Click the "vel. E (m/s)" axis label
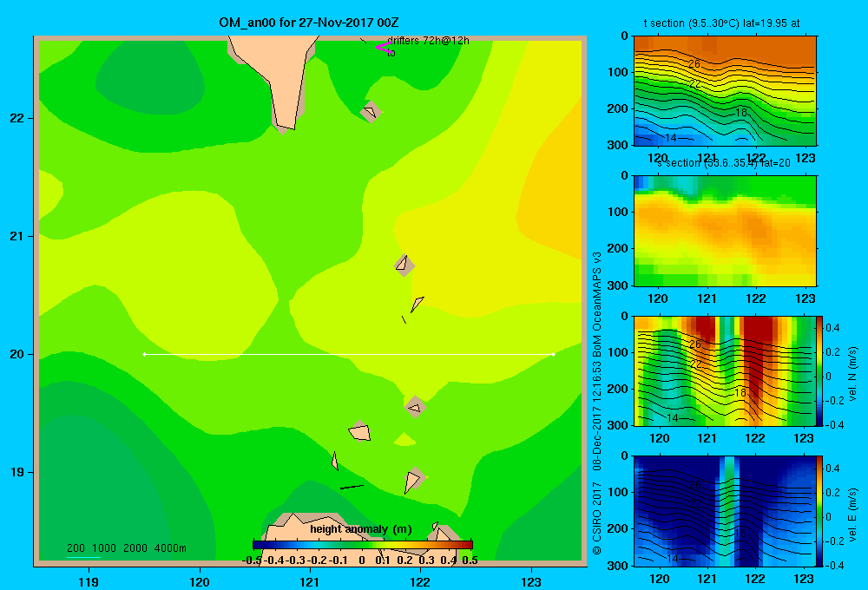 click(x=852, y=515)
